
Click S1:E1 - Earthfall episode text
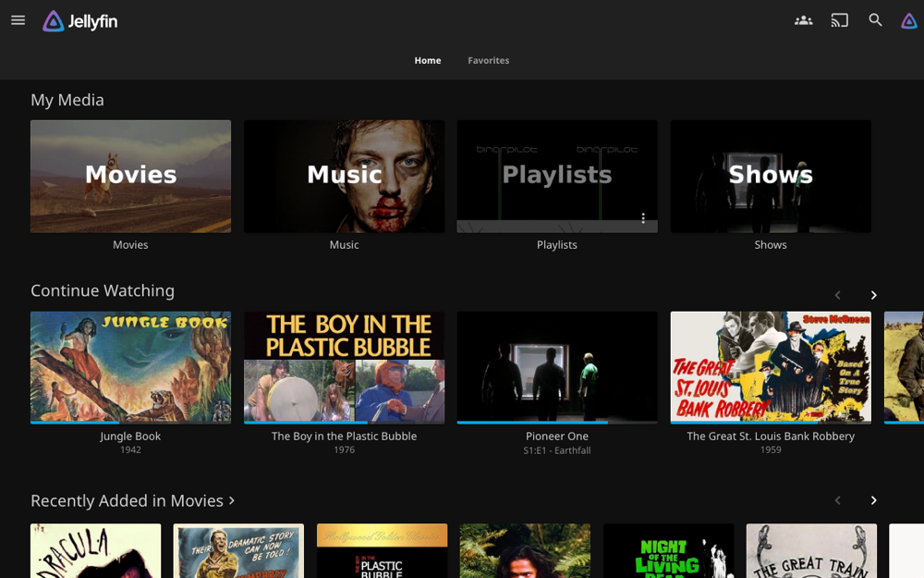(x=557, y=450)
